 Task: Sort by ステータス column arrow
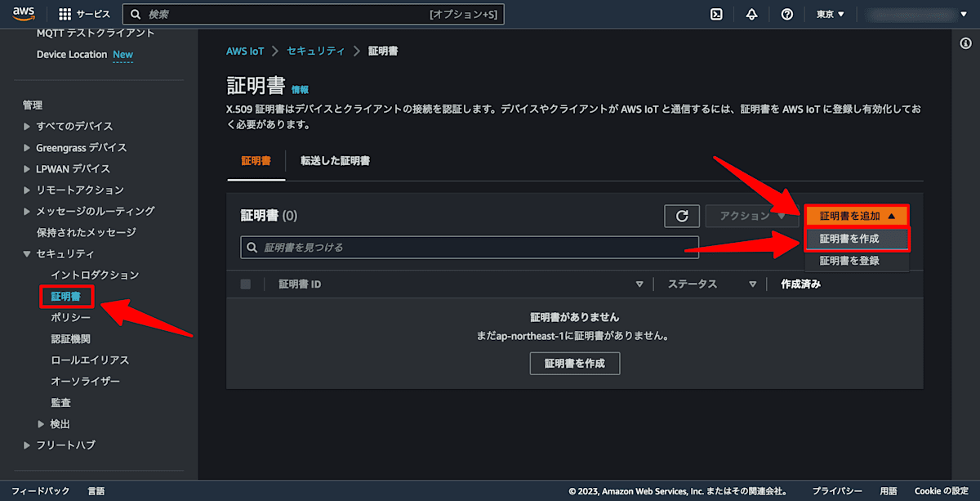point(752,284)
